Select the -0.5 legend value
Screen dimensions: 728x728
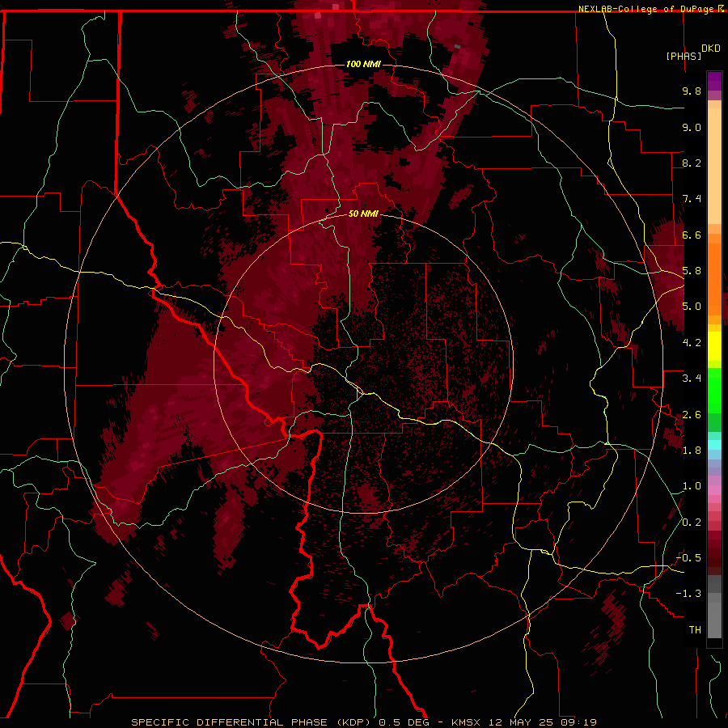pyautogui.click(x=688, y=557)
